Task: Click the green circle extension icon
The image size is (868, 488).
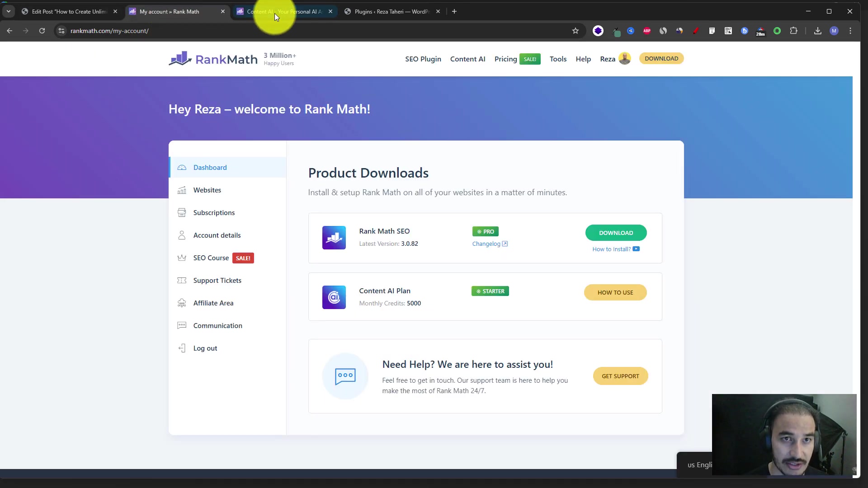Action: point(777,31)
